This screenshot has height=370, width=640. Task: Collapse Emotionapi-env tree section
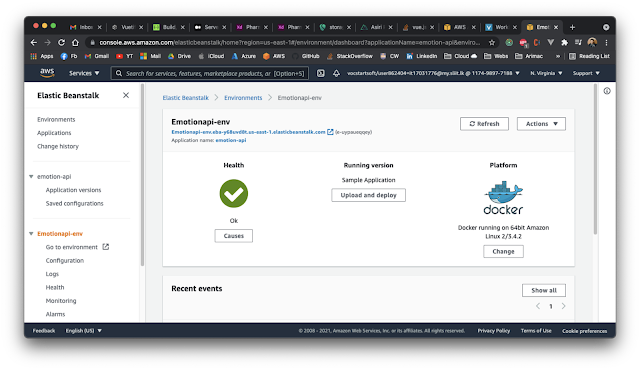pyautogui.click(x=31, y=234)
